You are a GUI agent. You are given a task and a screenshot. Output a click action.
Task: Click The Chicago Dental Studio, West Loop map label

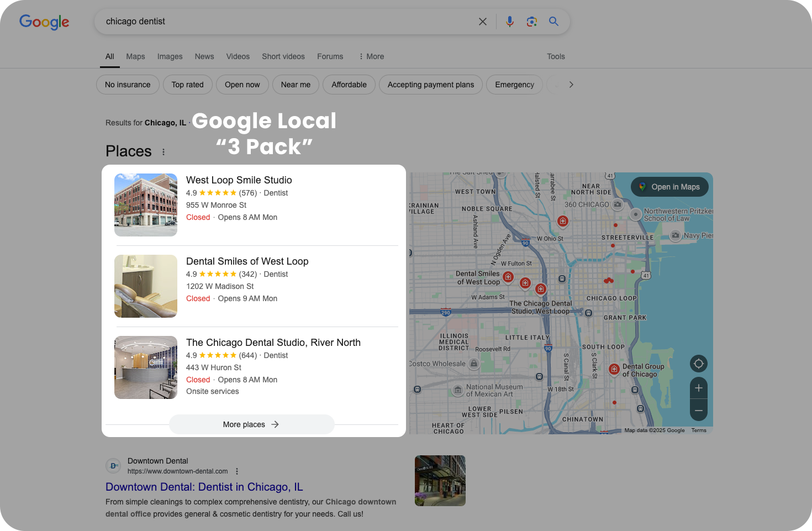(540, 307)
